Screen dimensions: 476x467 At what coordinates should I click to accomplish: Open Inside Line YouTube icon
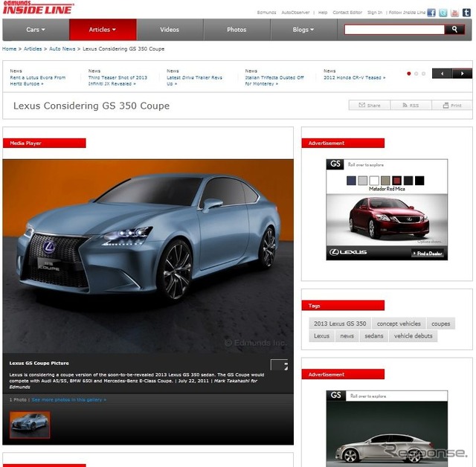[x=454, y=13]
